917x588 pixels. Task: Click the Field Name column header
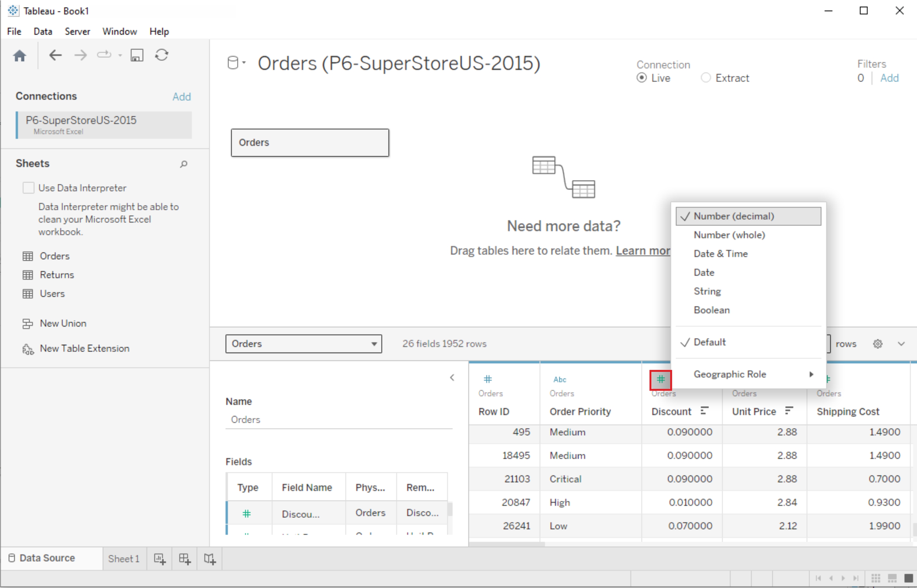coord(307,487)
